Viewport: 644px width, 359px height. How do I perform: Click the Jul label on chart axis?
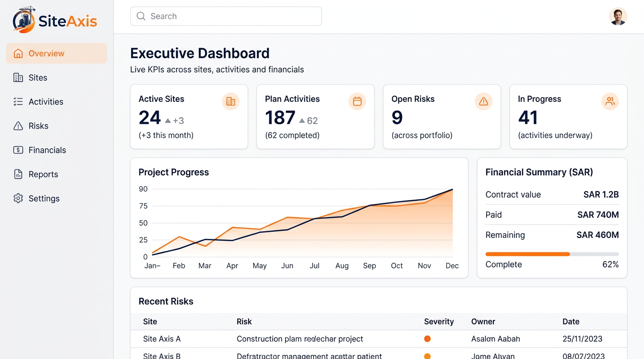coord(315,266)
